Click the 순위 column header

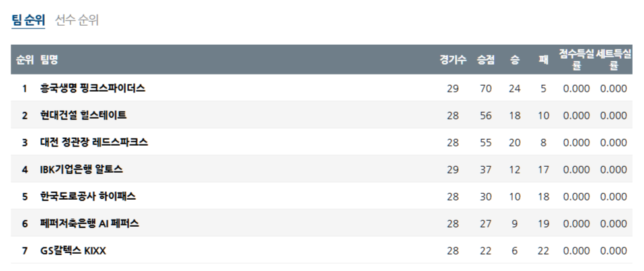25,60
